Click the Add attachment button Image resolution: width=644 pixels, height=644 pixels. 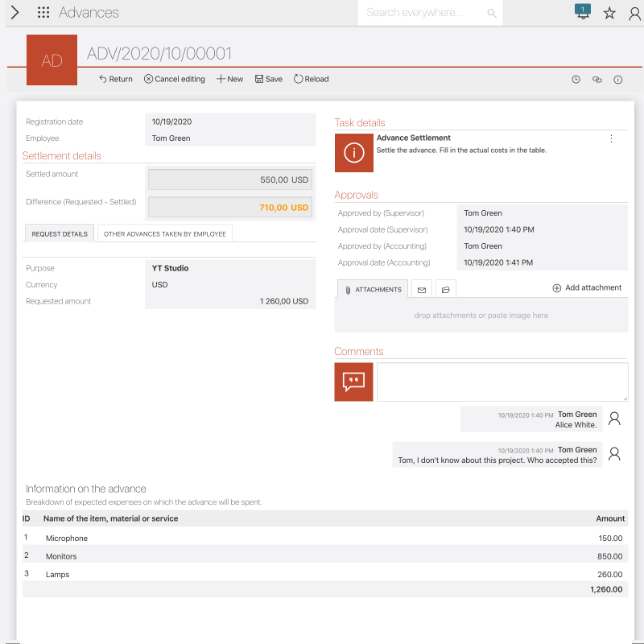click(x=586, y=288)
